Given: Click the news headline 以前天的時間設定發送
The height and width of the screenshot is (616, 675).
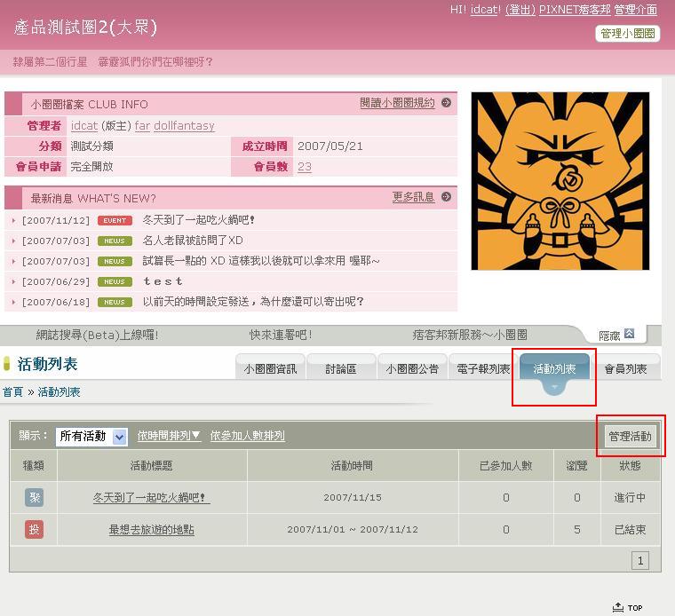Looking at the screenshot, I should click(253, 302).
